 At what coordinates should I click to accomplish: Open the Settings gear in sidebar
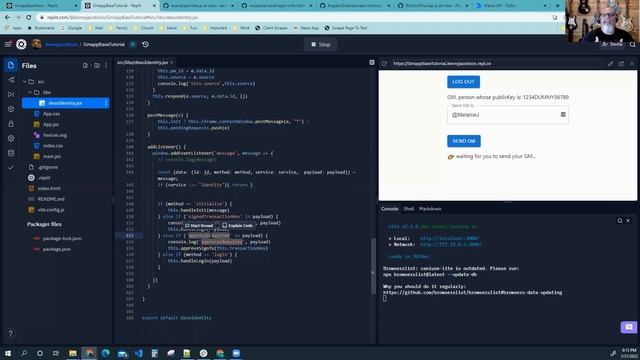click(11, 138)
